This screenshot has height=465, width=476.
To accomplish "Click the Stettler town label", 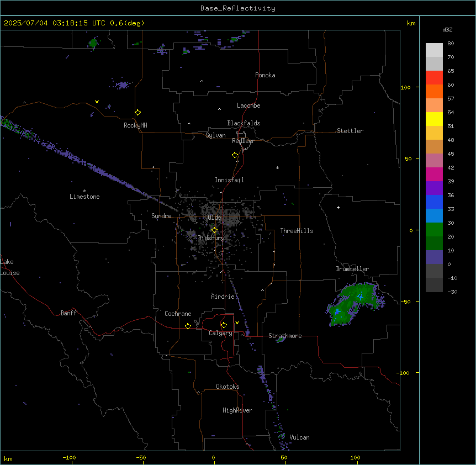I will [x=350, y=131].
